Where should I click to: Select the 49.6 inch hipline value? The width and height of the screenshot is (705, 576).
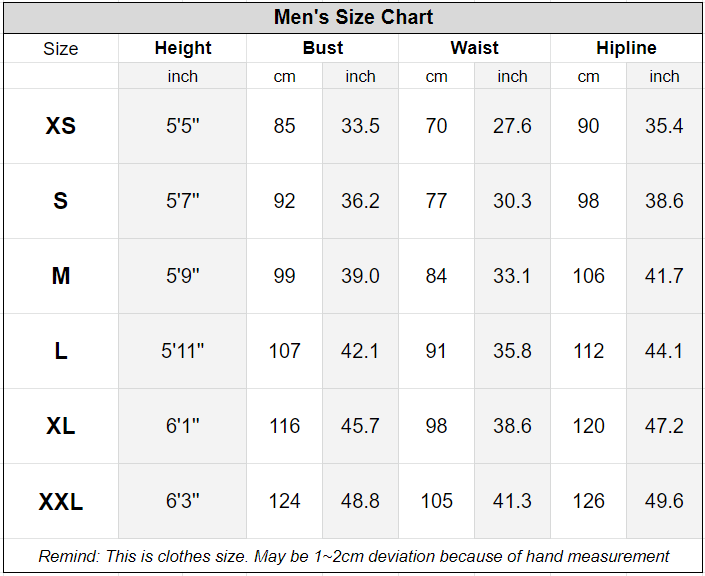pyautogui.click(x=664, y=501)
